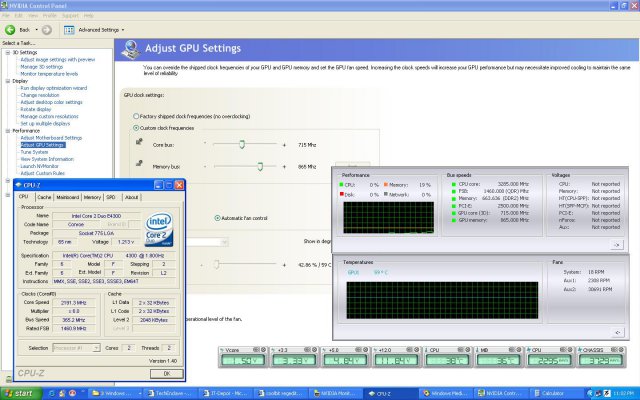Viewport: 640px width, 400px height.
Task: Select Custom clock frequencies option
Action: [136, 128]
